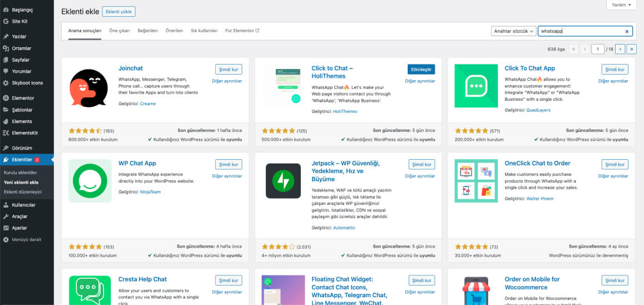The width and height of the screenshot is (644, 305).
Task: Open the Automattic developer link
Action: [x=344, y=228]
